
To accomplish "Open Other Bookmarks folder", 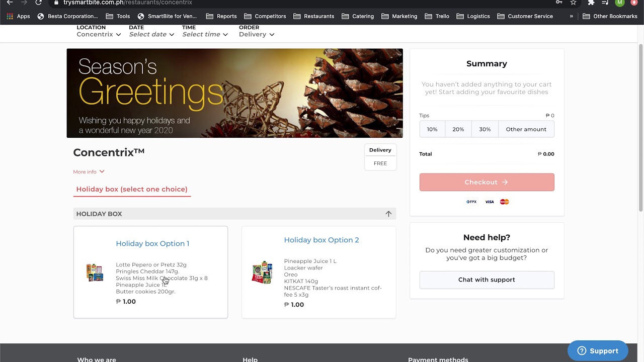I will [610, 16].
